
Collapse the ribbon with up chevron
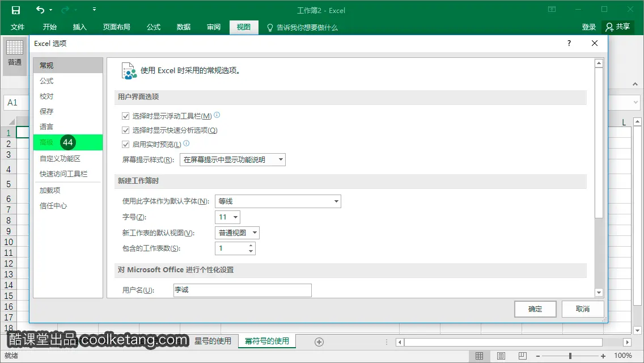(635, 84)
